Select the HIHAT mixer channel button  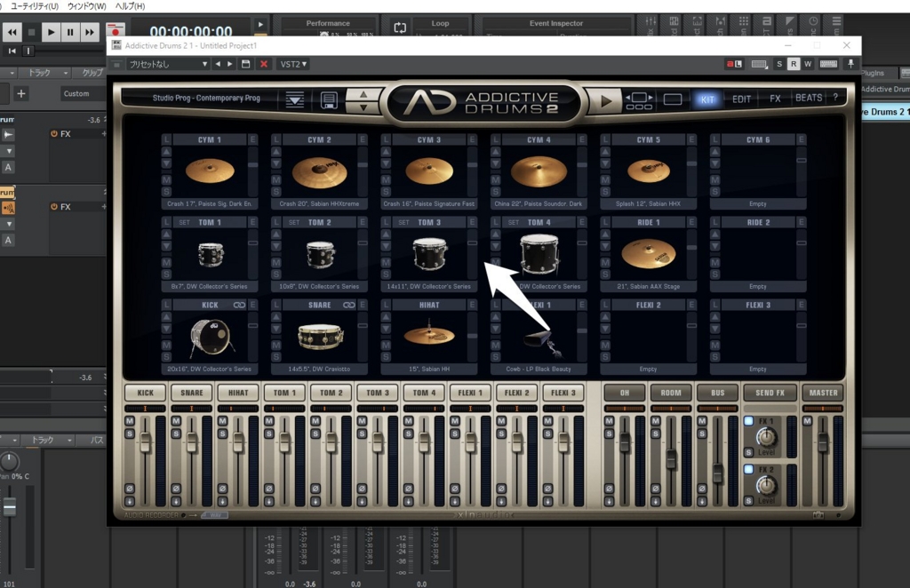tap(238, 393)
